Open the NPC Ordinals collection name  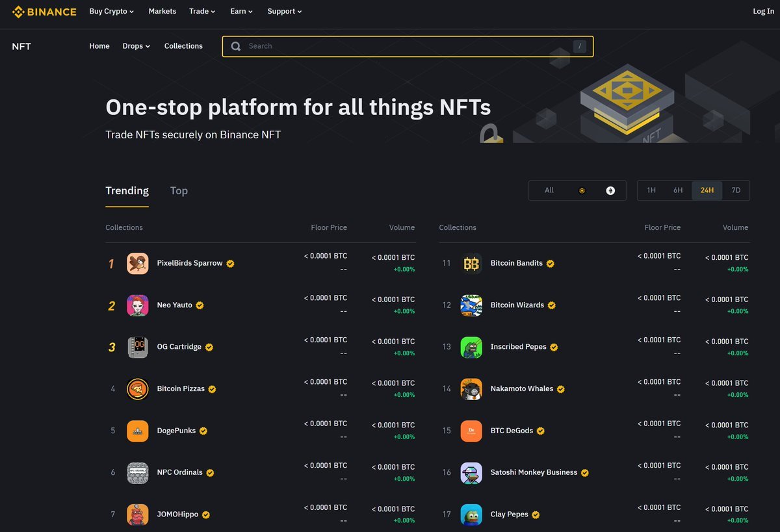(180, 472)
